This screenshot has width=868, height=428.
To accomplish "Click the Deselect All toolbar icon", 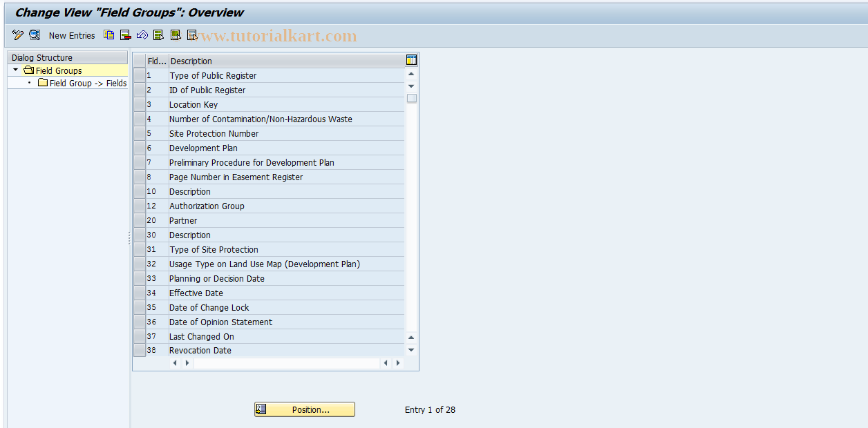I will click(x=192, y=35).
